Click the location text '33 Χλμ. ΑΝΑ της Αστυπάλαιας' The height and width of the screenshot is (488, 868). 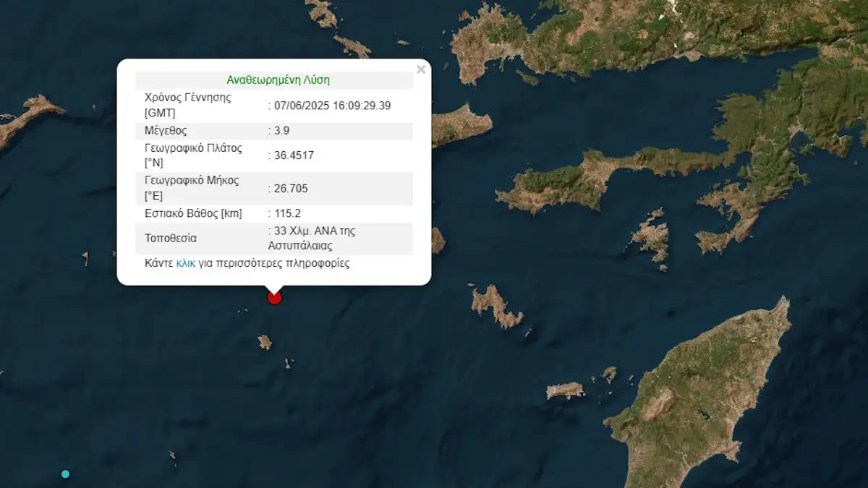point(314,238)
